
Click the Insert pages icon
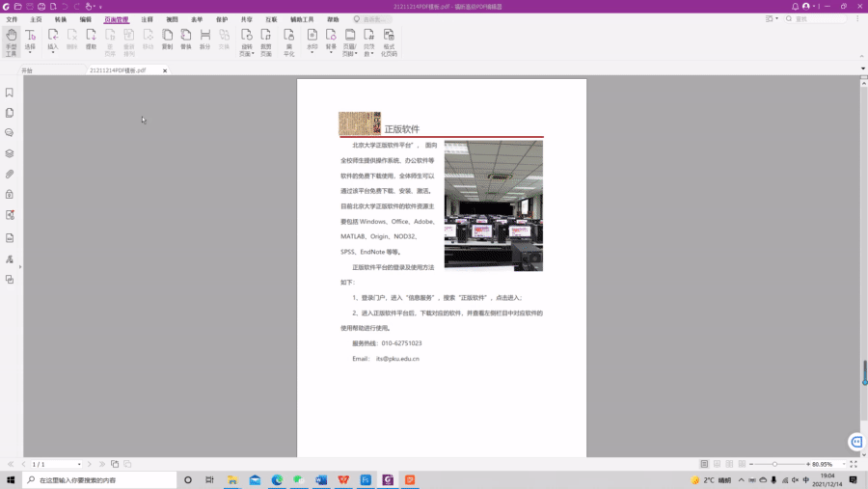pyautogui.click(x=53, y=40)
